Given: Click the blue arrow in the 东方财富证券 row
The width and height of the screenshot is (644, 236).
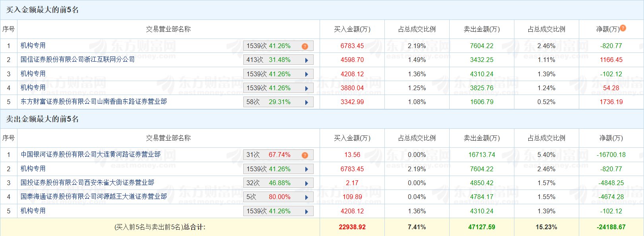Looking at the screenshot, I should point(306,103).
